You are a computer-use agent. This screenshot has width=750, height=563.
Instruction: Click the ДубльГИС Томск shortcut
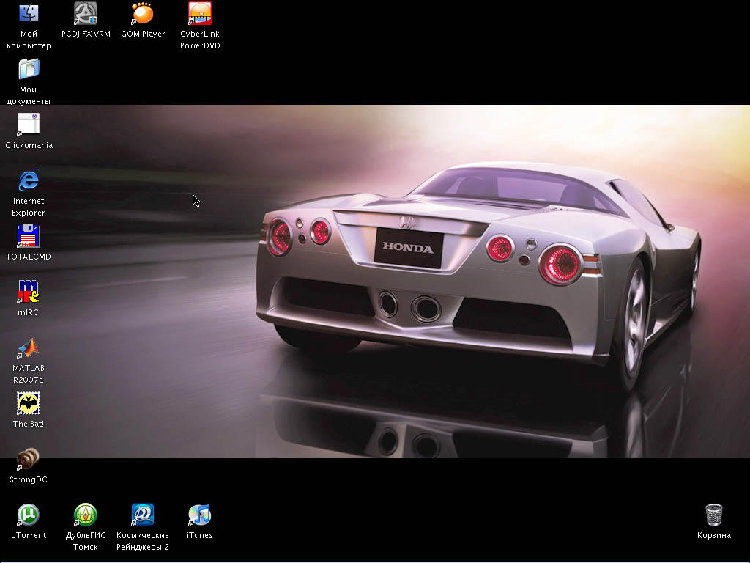[x=86, y=515]
